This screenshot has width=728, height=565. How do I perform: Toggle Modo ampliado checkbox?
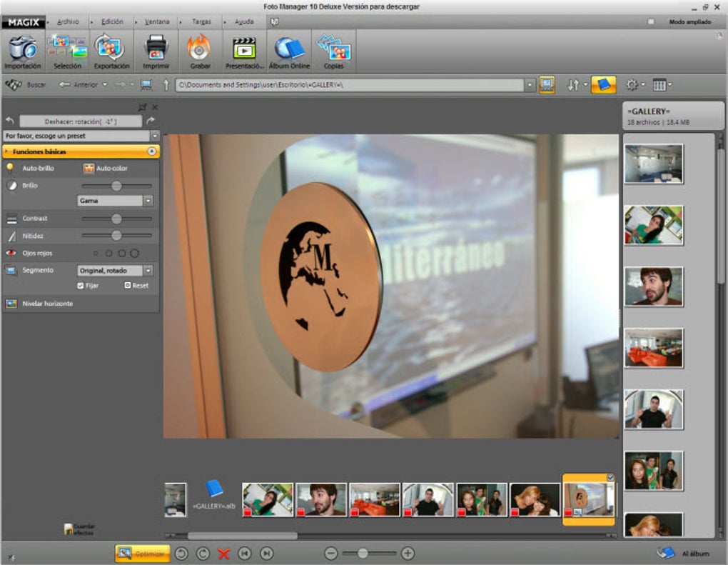651,22
